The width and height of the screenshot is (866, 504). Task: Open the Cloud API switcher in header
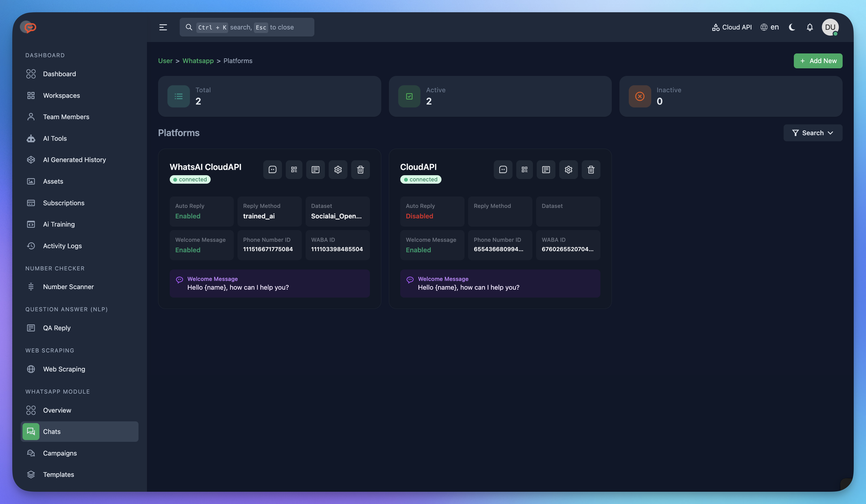[732, 27]
